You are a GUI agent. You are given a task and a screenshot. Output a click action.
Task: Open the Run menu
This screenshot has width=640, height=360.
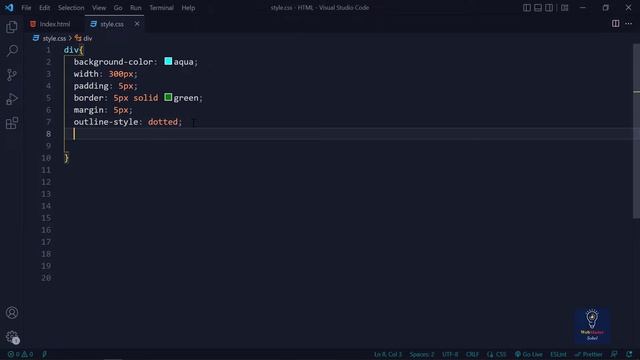click(136, 8)
